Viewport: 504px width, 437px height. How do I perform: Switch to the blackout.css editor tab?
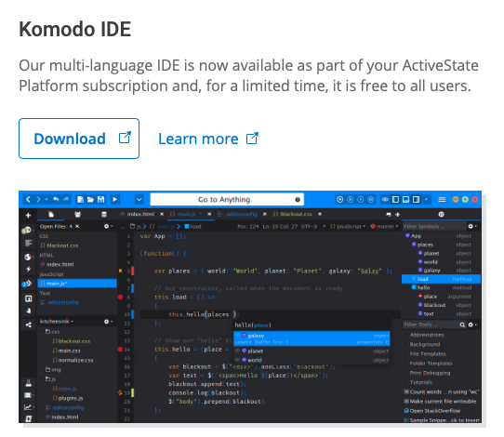tap(293, 214)
